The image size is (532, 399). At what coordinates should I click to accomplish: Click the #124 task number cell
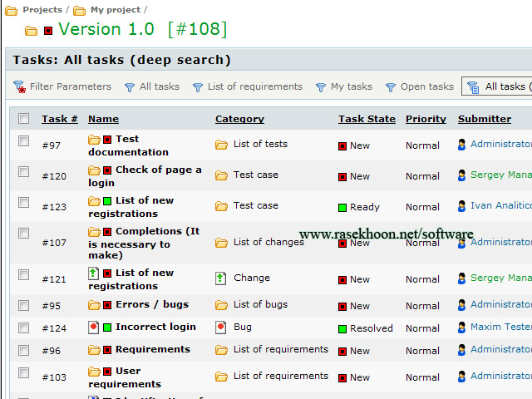tap(54, 328)
